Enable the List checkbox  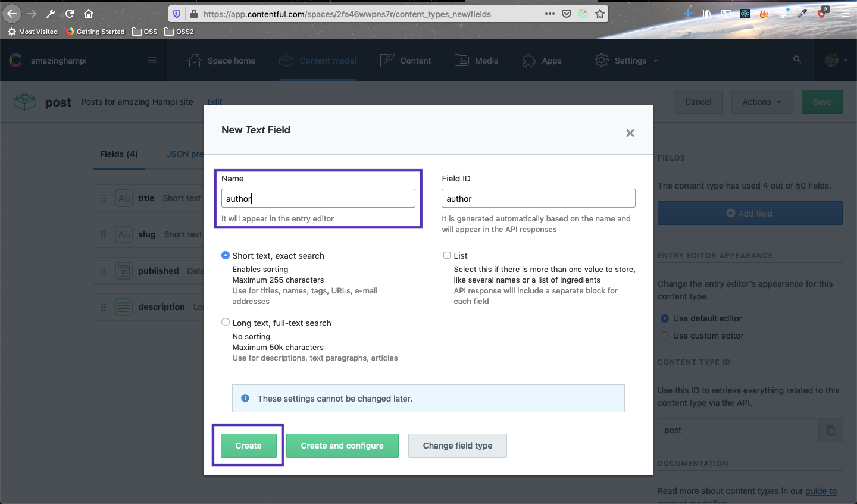pos(447,255)
